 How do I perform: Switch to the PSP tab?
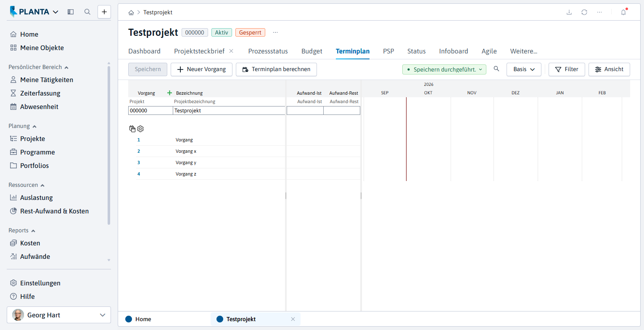pyautogui.click(x=388, y=51)
